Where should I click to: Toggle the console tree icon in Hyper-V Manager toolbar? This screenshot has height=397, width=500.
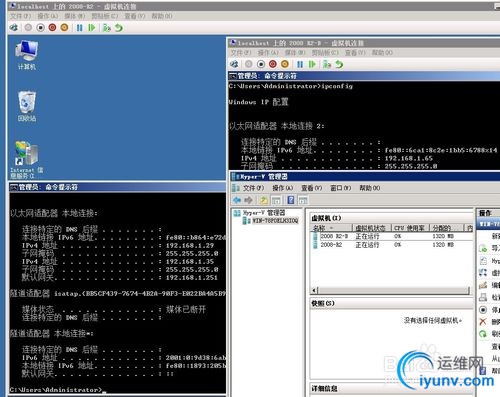(x=276, y=200)
